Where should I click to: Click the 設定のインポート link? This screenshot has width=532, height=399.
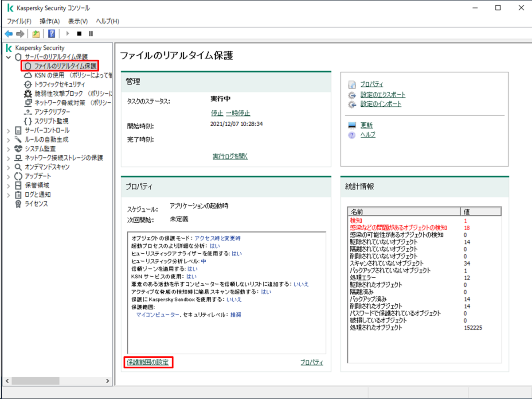pos(381,104)
